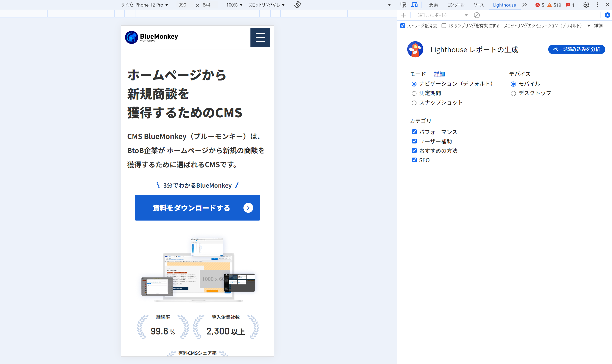
Task: Click the ホームページから新規商談を heading
Action: tap(185, 94)
